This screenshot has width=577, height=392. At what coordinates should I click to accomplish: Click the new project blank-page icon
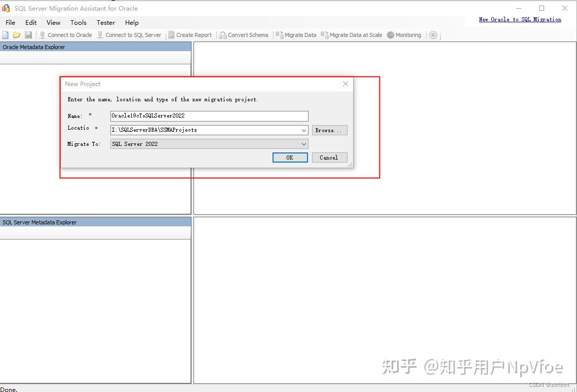6,35
